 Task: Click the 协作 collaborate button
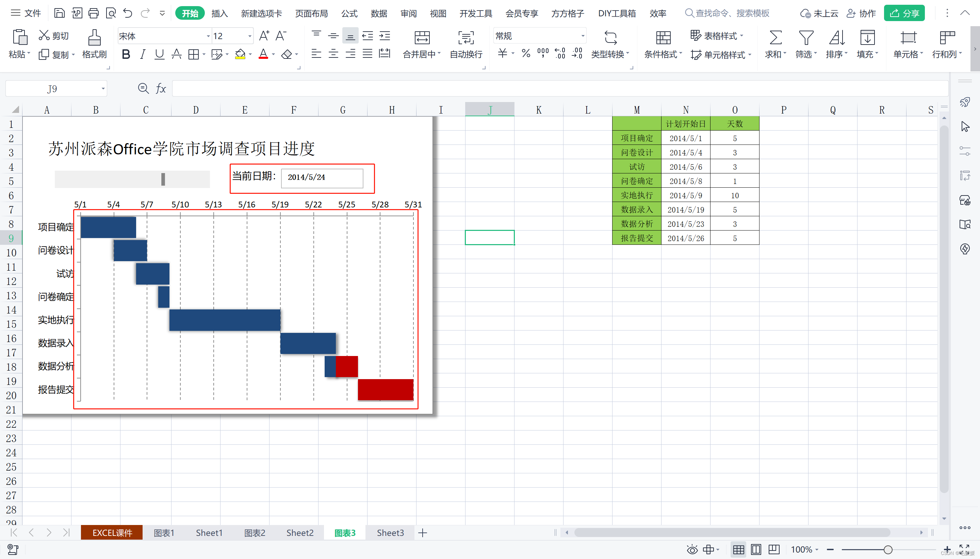point(861,14)
